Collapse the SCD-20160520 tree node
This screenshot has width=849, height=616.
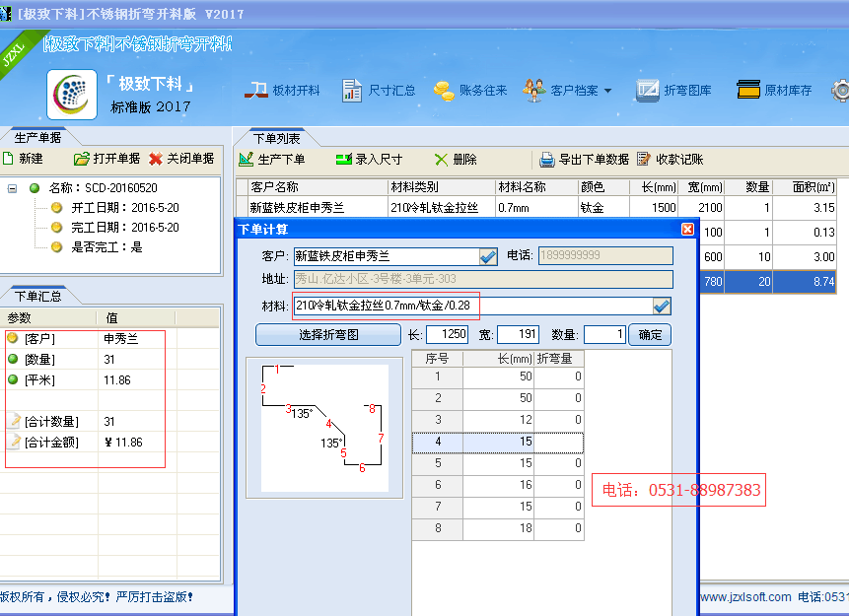[x=13, y=187]
